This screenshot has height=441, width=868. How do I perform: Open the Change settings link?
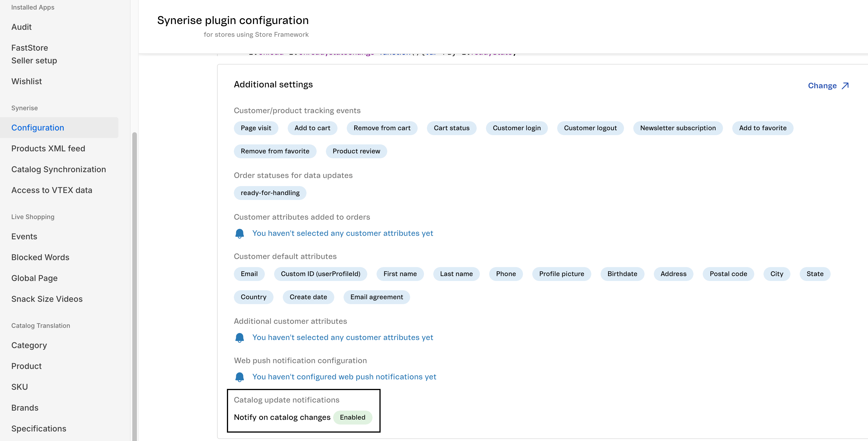pyautogui.click(x=828, y=86)
